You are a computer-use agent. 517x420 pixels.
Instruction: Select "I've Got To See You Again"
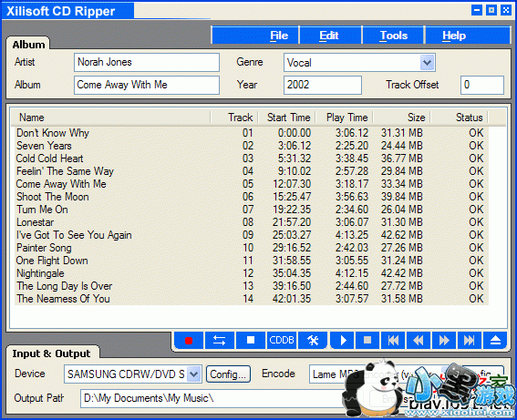[252, 235]
